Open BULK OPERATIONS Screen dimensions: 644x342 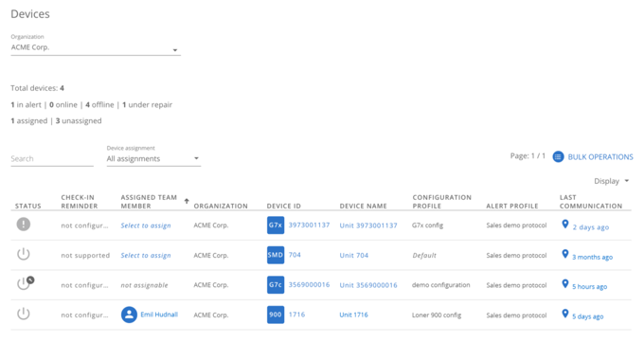(600, 157)
